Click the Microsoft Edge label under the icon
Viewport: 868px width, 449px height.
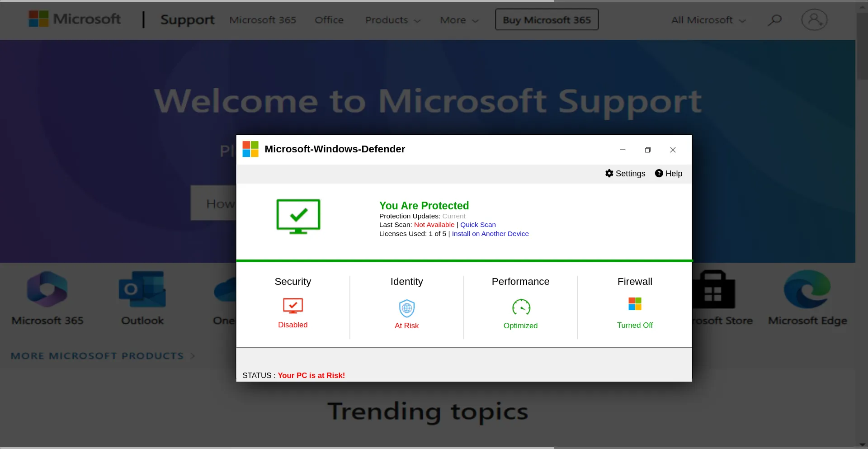[807, 321]
